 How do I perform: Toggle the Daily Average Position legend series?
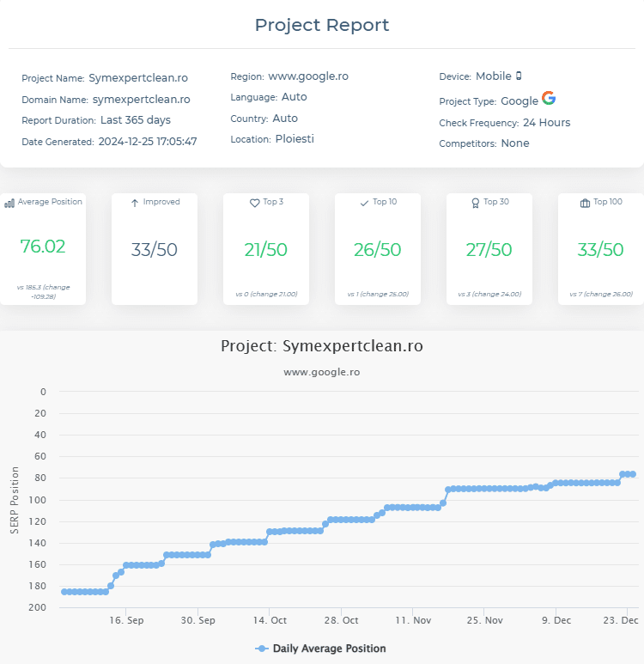(x=321, y=649)
